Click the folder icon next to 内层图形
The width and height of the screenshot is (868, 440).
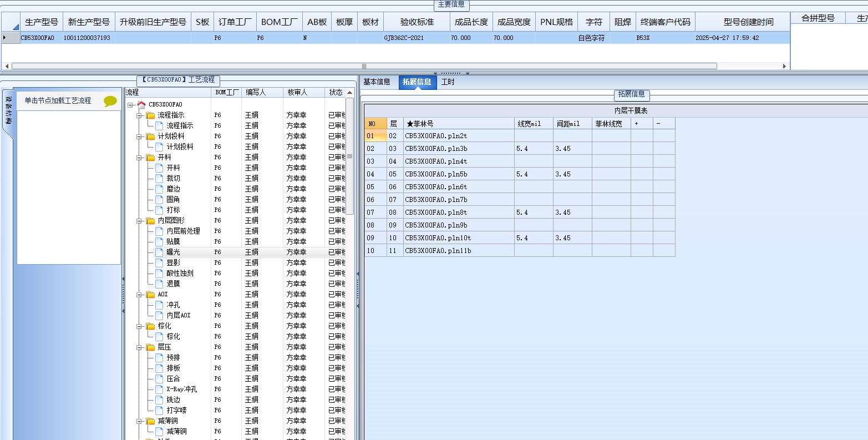point(150,220)
